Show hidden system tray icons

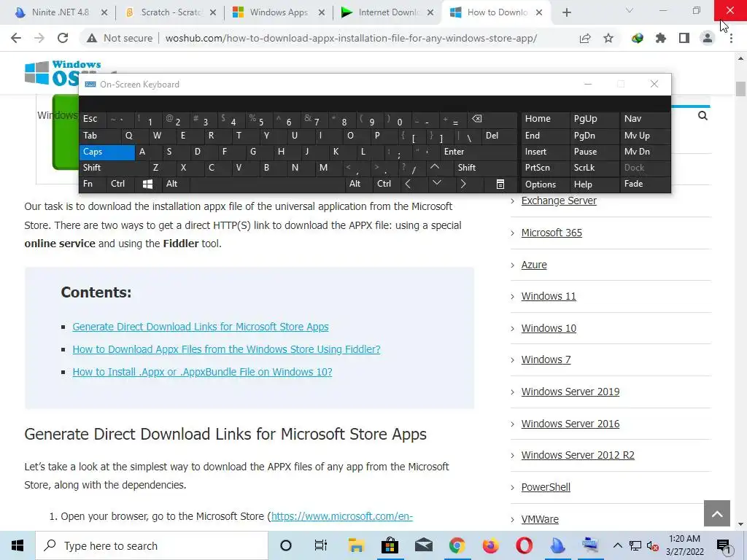coord(617,545)
